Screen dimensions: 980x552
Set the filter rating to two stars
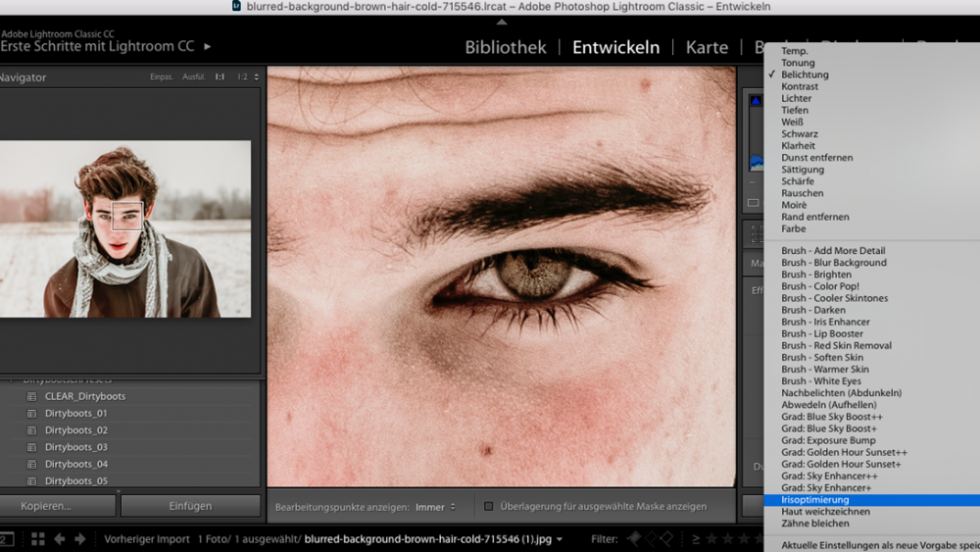pyautogui.click(x=728, y=538)
